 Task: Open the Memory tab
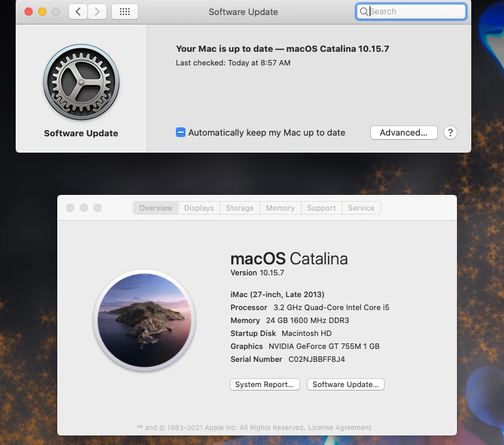pos(280,208)
